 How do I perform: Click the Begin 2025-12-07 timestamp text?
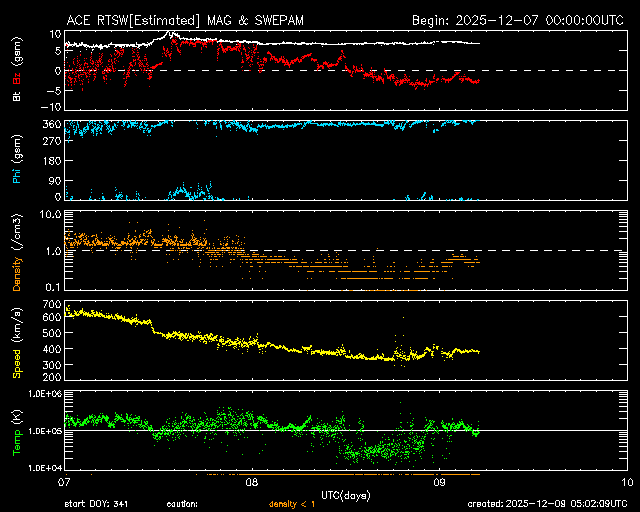tap(519, 19)
